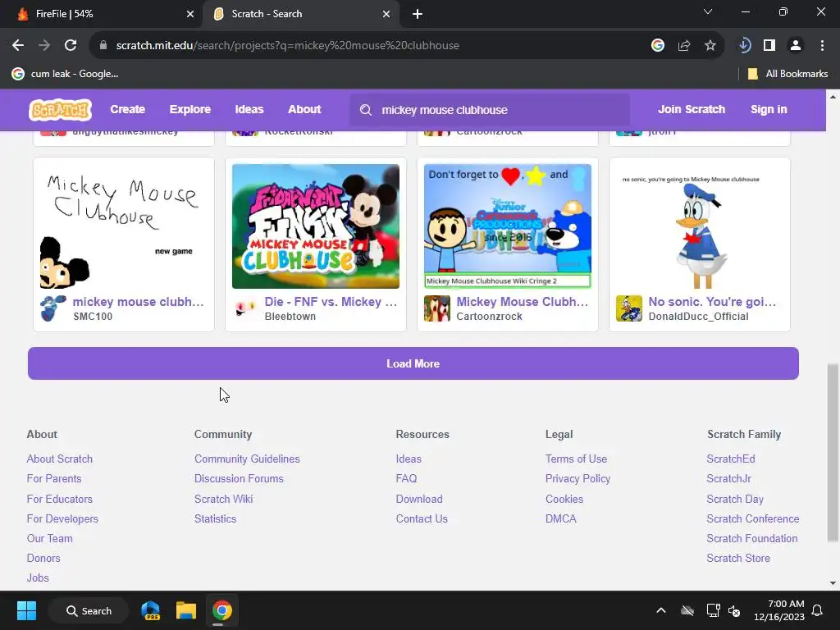Click Bleebtown's user avatar icon

(245, 308)
